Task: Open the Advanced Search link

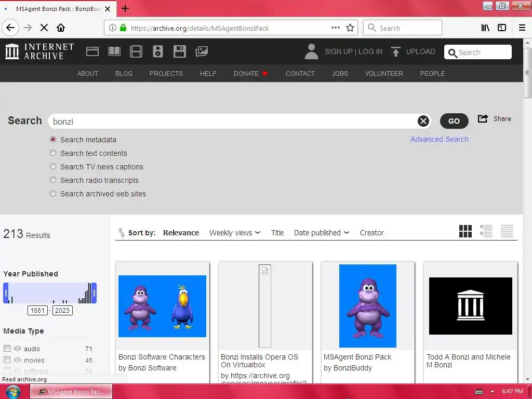Action: tap(439, 139)
